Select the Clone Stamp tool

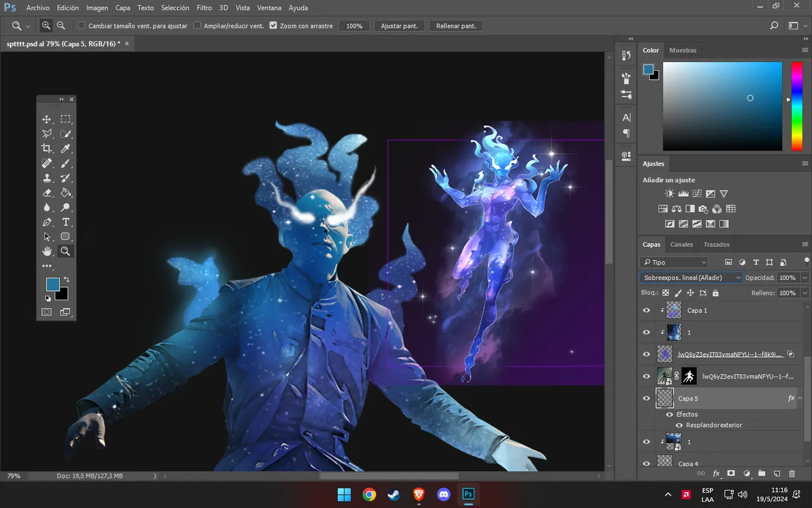[47, 178]
